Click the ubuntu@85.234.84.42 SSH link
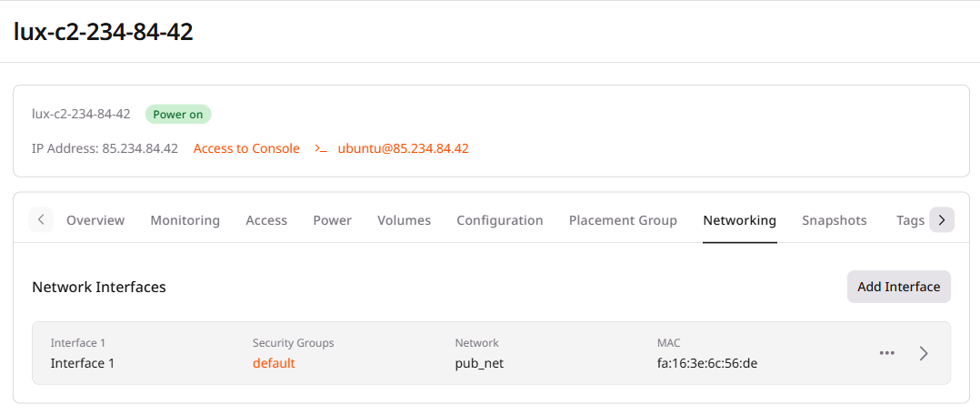The width and height of the screenshot is (980, 415). 403,149
